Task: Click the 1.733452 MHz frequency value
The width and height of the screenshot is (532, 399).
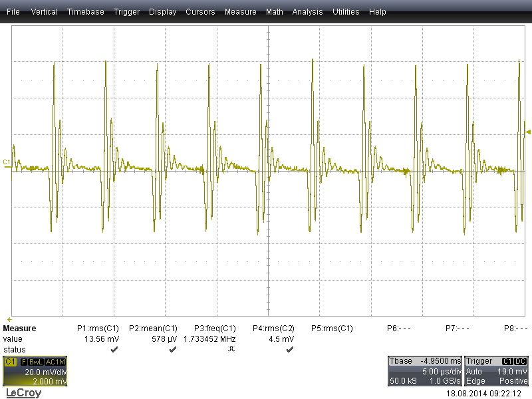Action: coord(209,339)
